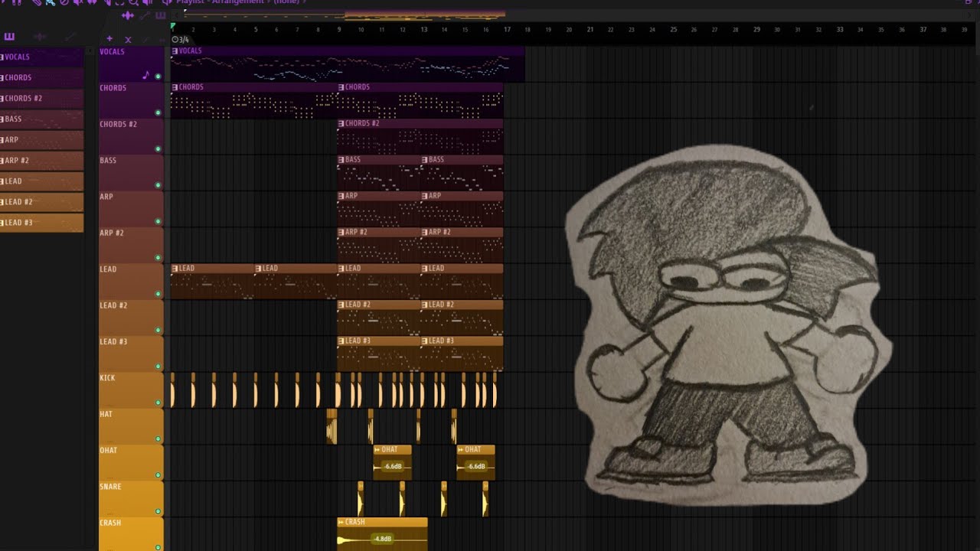Open the CHORDS #2 clip menu icon
Screen dimensions: 980x551
click(x=341, y=123)
